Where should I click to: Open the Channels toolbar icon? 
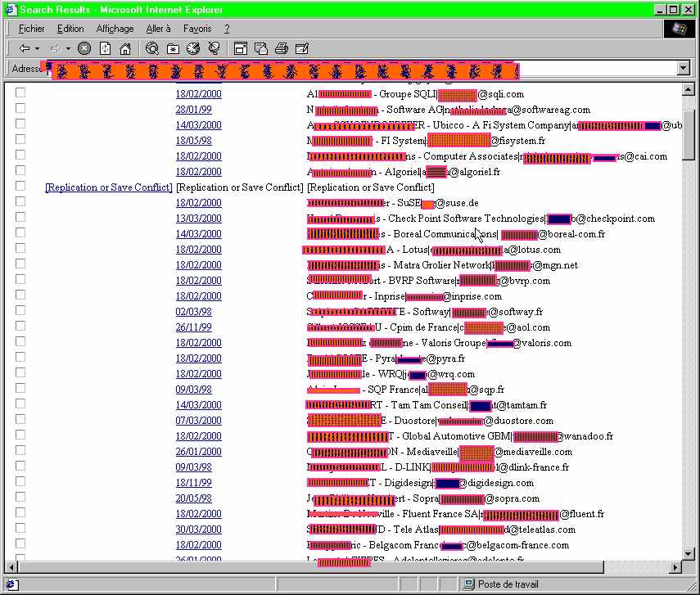pos(215,48)
